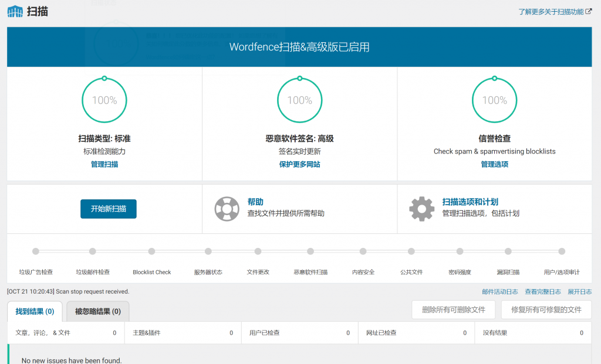This screenshot has width=601, height=364.
Task: Select the 垃圾广告检查 scan stage dot
Action: [36, 251]
